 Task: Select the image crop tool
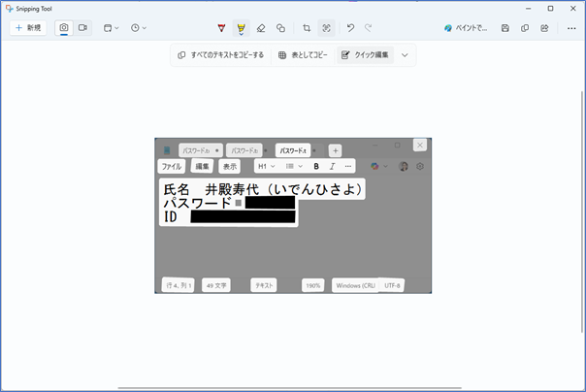(x=307, y=28)
